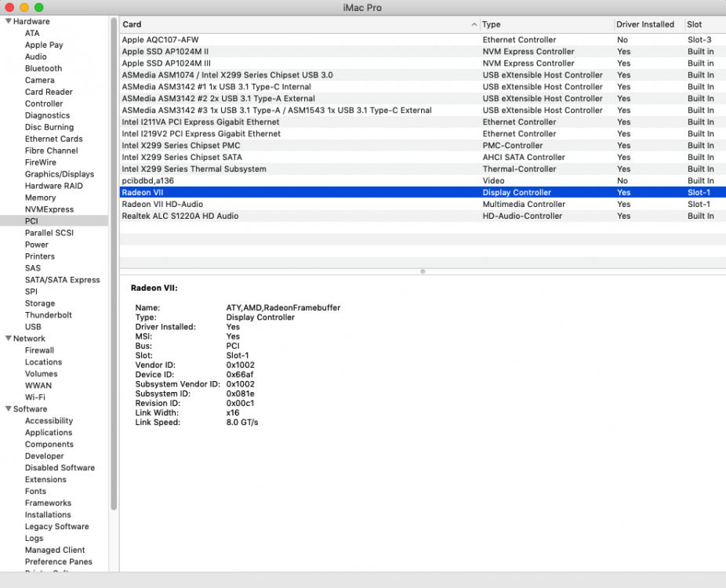
Task: Select Intel I211VA Gigabit Ethernet row
Action: coord(423,122)
